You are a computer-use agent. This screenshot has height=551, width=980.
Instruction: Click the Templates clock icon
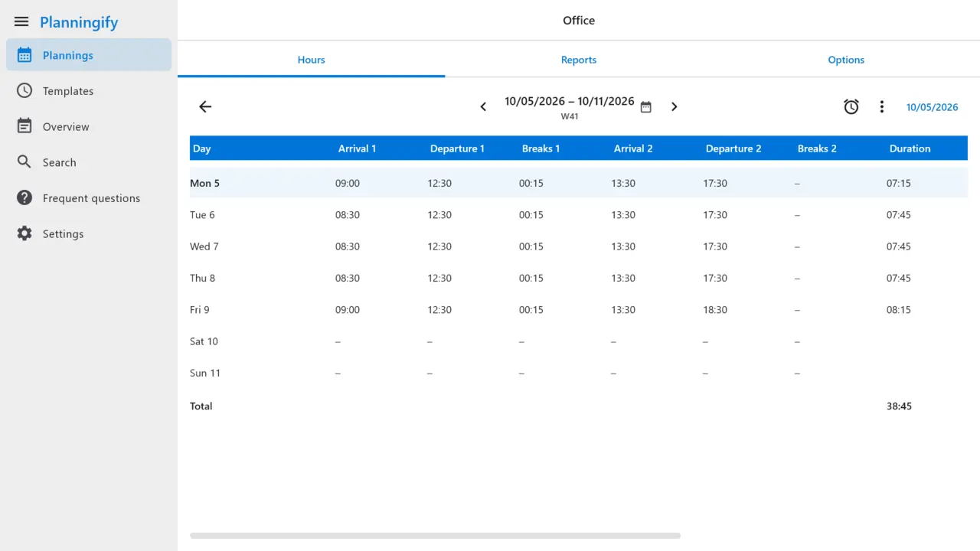coord(24,90)
